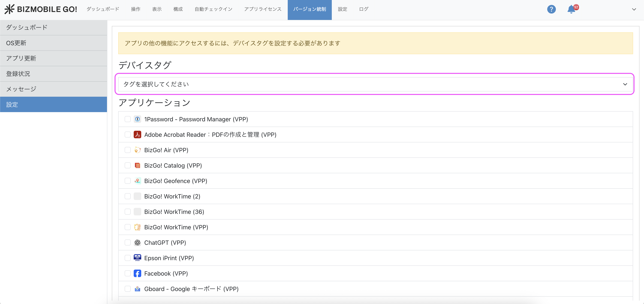Open the 登録状況 sidebar page
This screenshot has width=644, height=304.
pyautogui.click(x=18, y=74)
